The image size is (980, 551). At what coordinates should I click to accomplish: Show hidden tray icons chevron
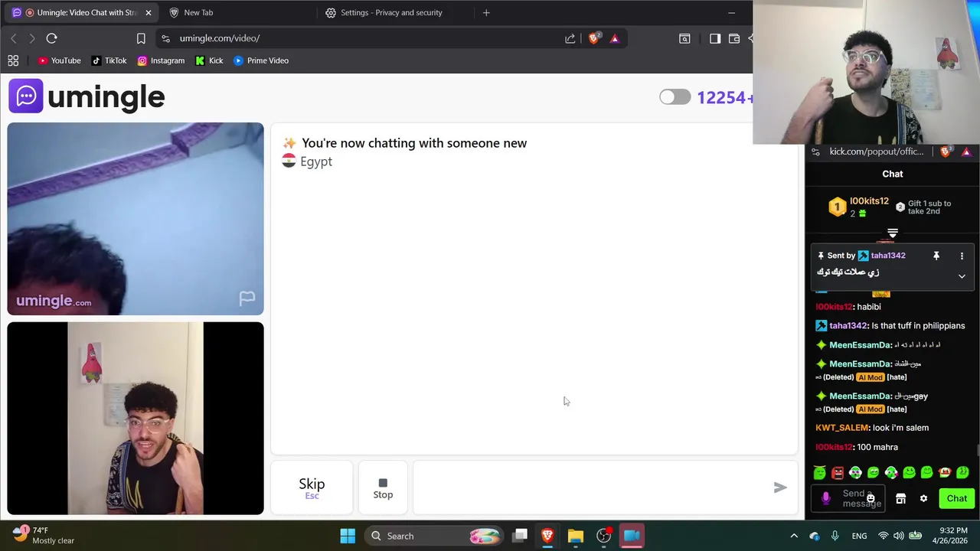pos(794,536)
